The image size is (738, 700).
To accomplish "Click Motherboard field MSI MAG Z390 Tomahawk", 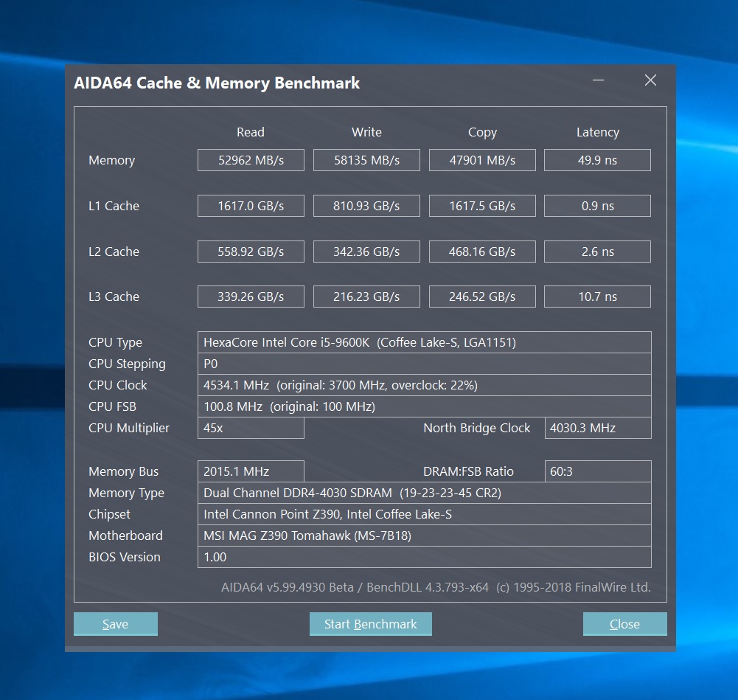I will pyautogui.click(x=425, y=536).
